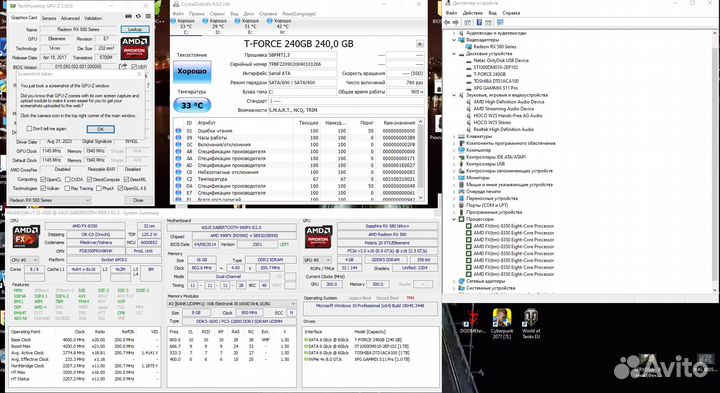This screenshot has height=393, width=720.
Task: Select the D: drive status circle in CrystalDiskInfo
Action: (205, 21)
